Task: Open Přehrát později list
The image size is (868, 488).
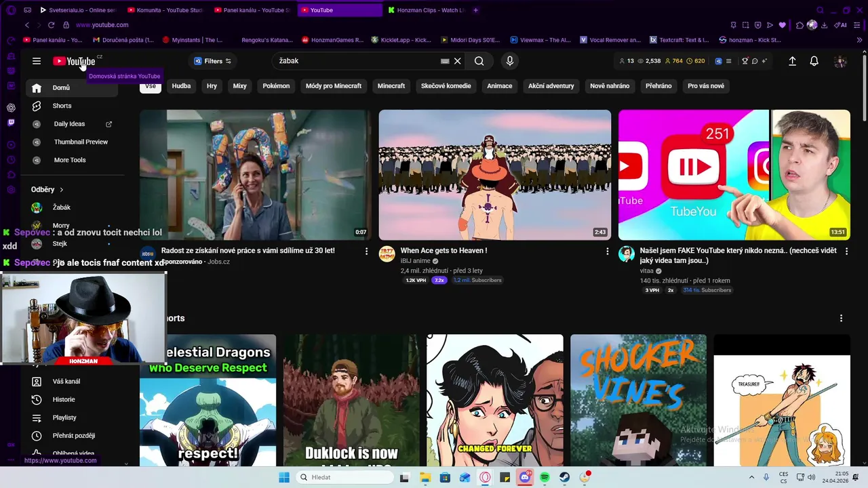Action: coord(72,436)
